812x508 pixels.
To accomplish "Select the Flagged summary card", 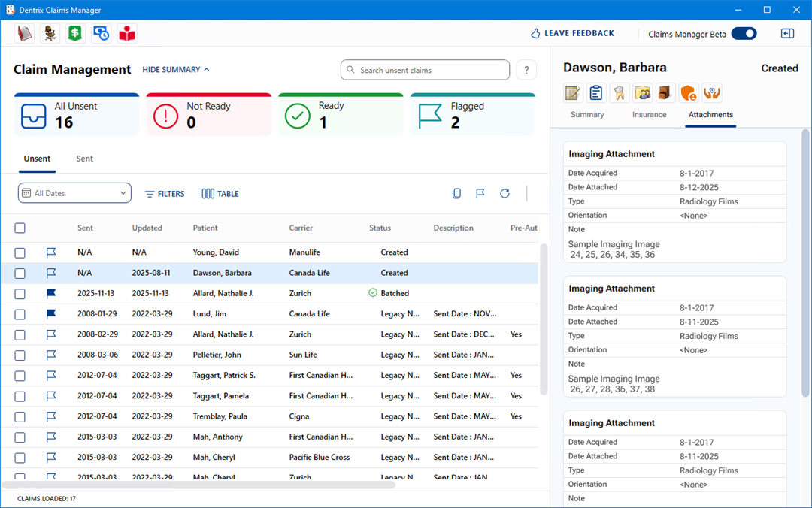I will point(472,115).
